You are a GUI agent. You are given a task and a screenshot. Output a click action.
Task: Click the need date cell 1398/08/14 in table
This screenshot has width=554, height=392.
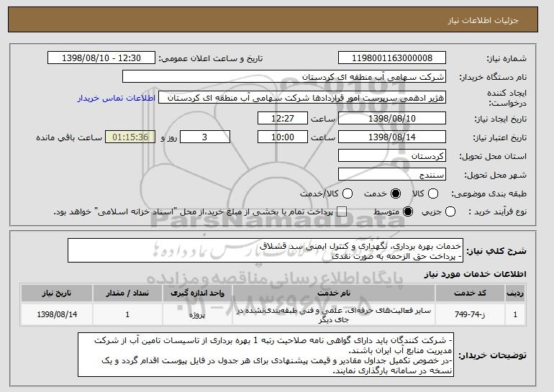[x=57, y=314]
